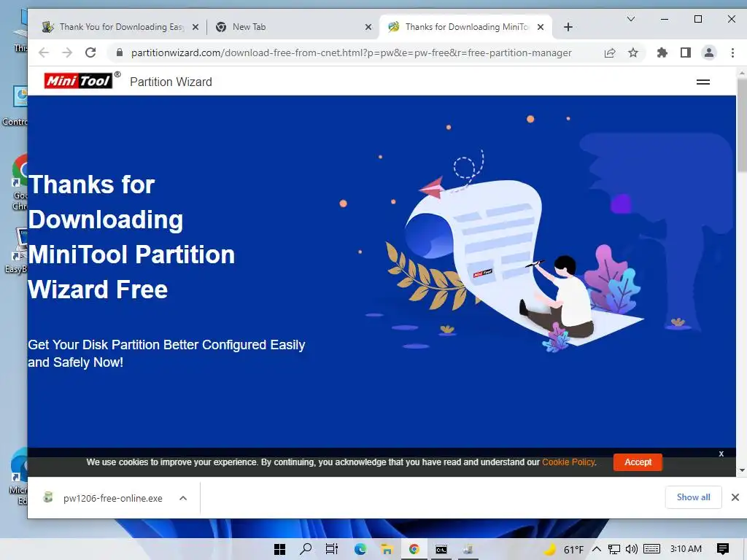Click the scrollbar down arrow

[742, 470]
